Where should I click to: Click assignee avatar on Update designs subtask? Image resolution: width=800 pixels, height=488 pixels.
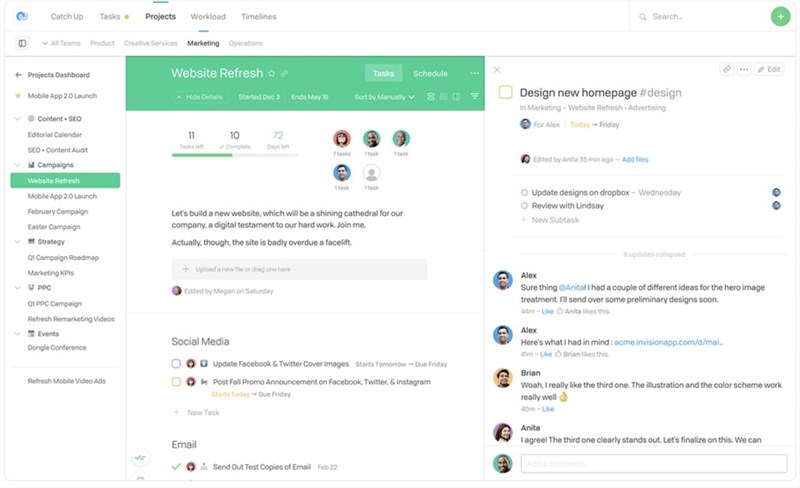click(776, 192)
